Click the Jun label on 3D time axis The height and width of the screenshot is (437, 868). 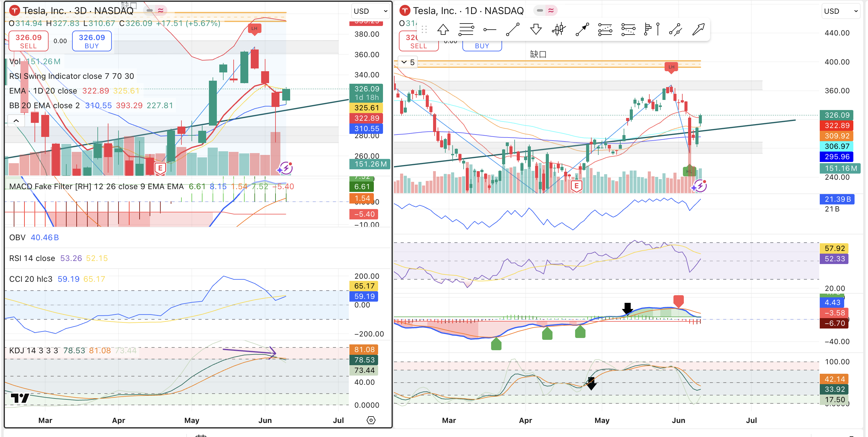[x=265, y=420]
